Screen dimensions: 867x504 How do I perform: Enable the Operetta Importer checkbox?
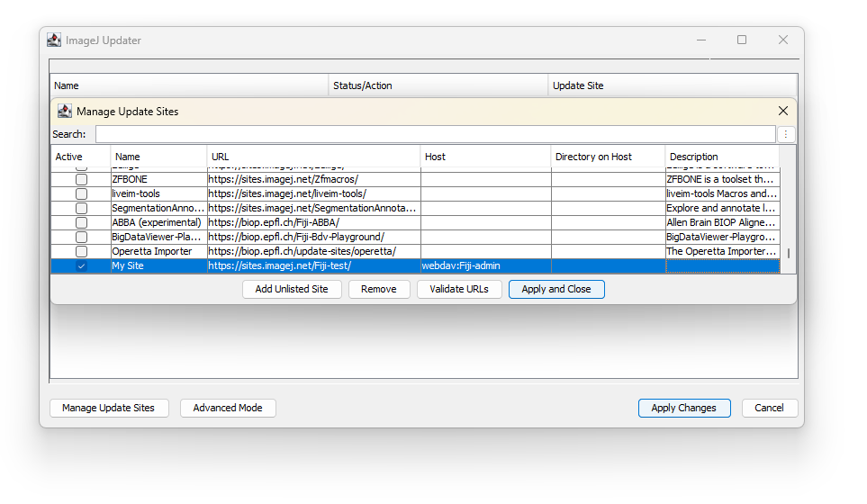pos(81,251)
